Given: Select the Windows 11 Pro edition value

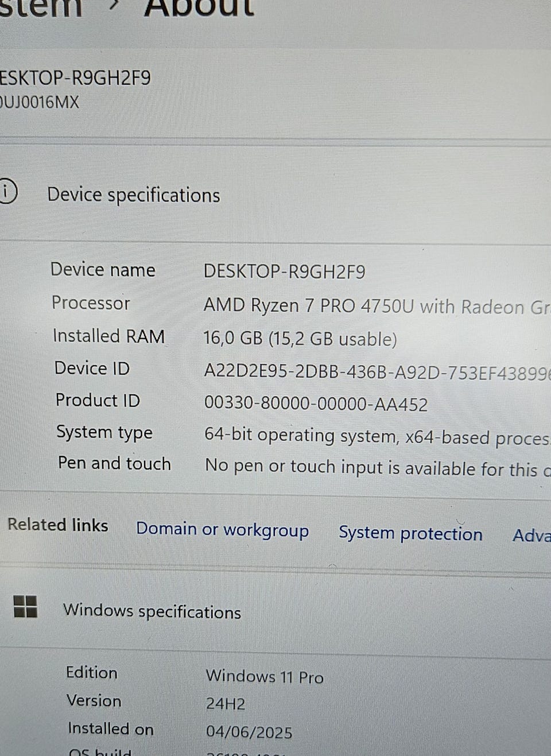Looking at the screenshot, I should [x=265, y=676].
